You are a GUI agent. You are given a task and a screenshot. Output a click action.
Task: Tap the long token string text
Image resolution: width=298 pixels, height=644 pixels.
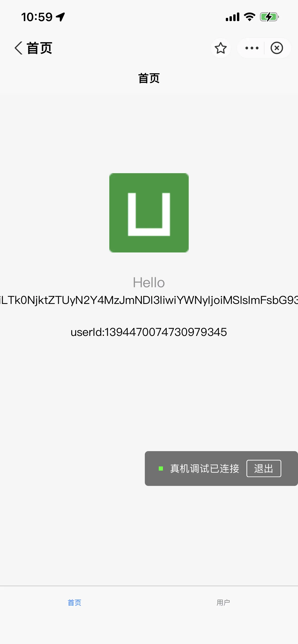[149, 300]
